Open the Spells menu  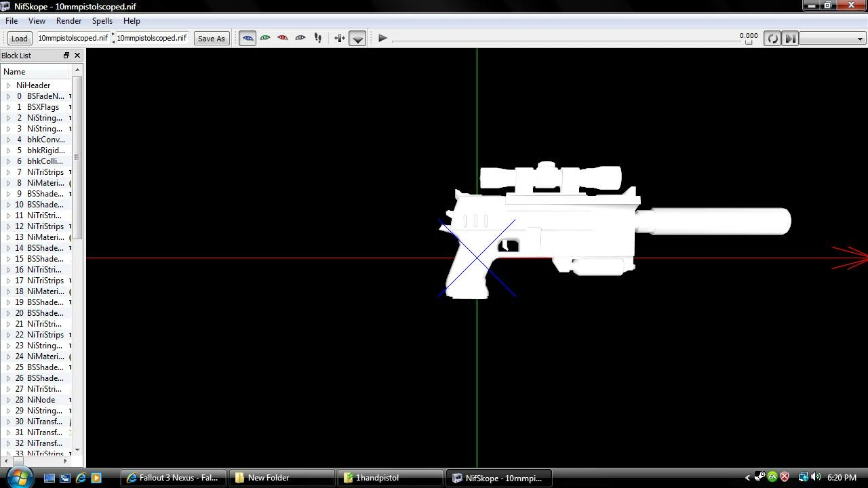click(x=102, y=21)
